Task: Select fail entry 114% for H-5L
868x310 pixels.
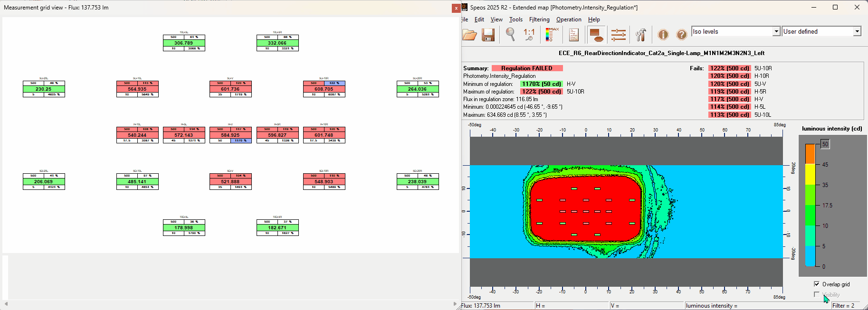Action: [730, 107]
